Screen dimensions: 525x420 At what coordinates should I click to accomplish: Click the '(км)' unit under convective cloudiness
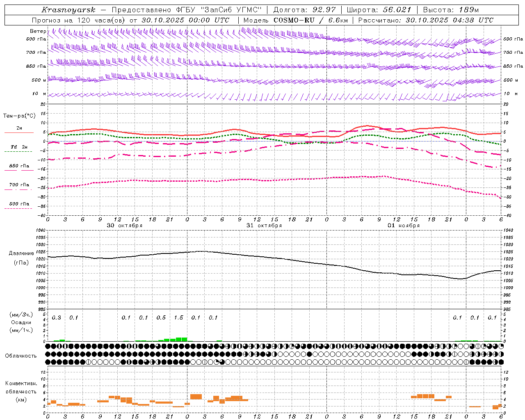(21, 399)
